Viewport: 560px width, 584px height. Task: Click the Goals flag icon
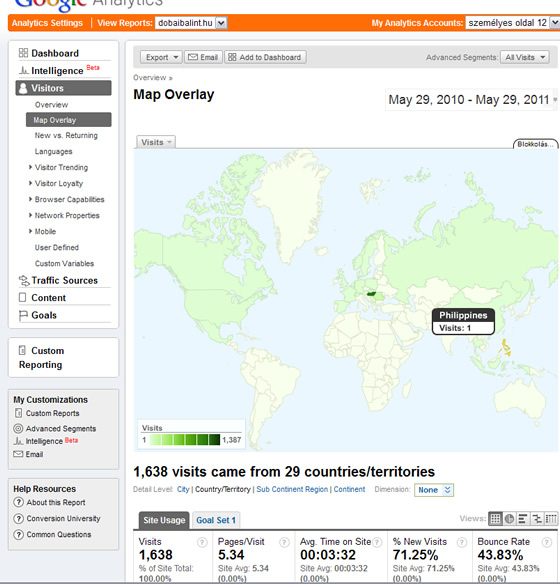23,315
